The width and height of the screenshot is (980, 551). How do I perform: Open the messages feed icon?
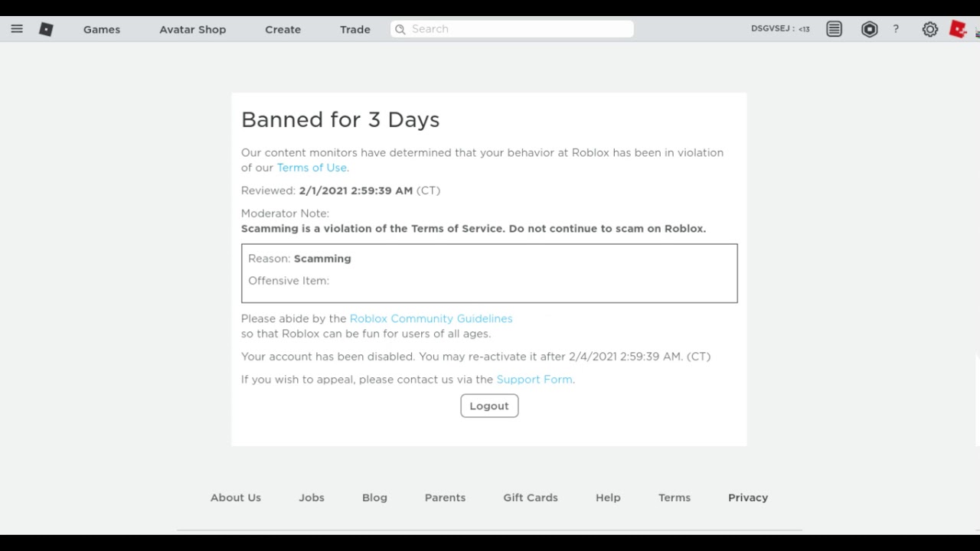(x=835, y=29)
